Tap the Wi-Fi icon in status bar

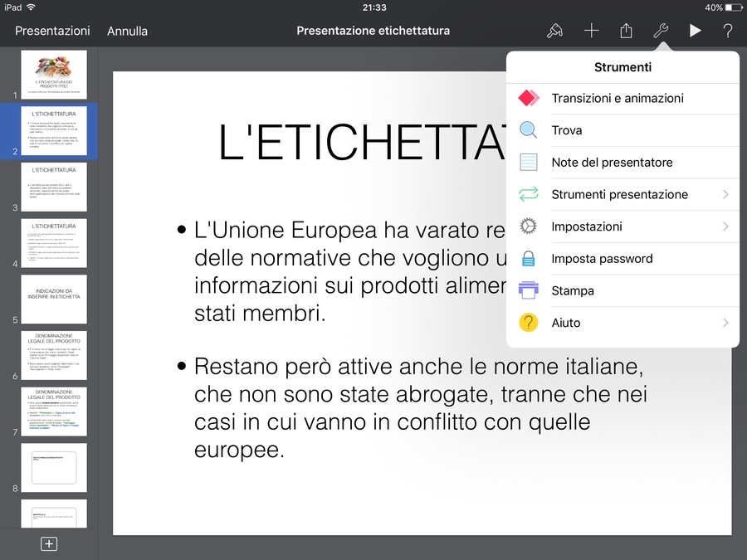tap(31, 7)
